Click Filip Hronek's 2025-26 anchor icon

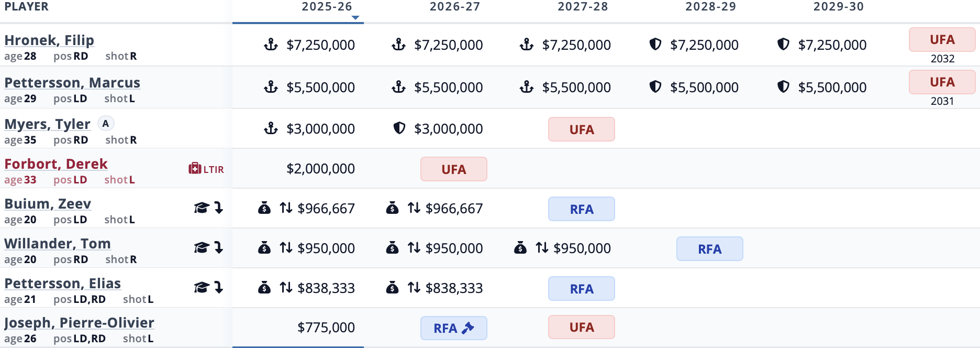pyautogui.click(x=271, y=45)
